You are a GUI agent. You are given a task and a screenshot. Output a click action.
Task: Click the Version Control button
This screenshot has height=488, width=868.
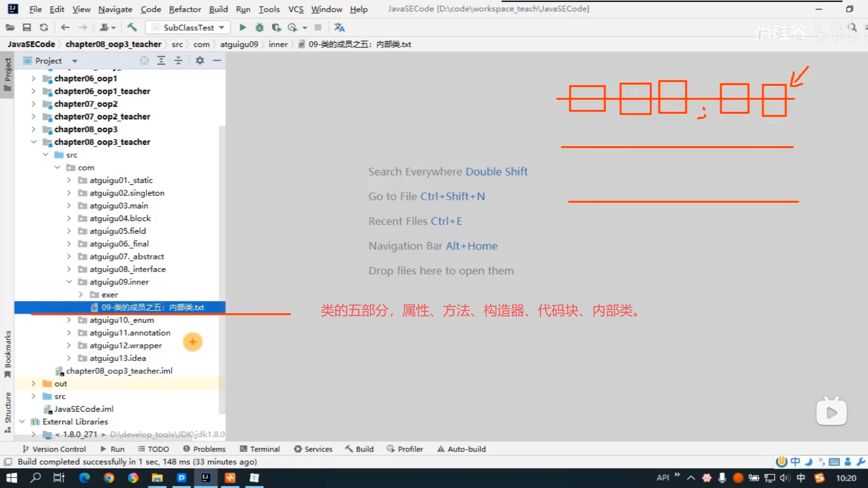(x=54, y=449)
